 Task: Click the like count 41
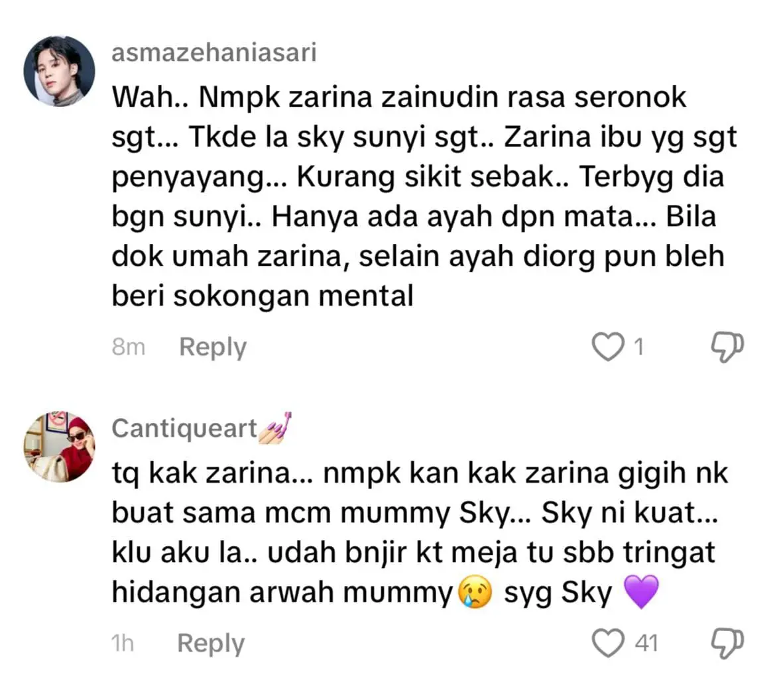pyautogui.click(x=646, y=644)
